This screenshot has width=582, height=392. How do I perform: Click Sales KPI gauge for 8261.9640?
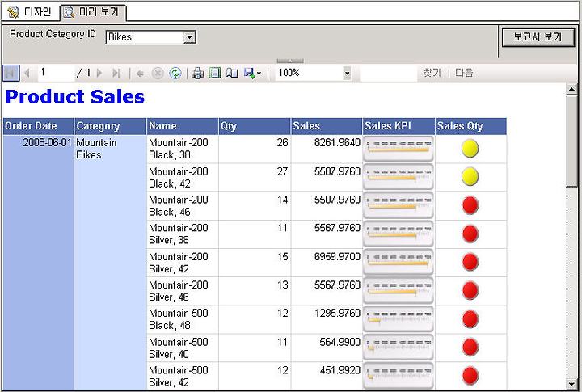pyautogui.click(x=399, y=149)
